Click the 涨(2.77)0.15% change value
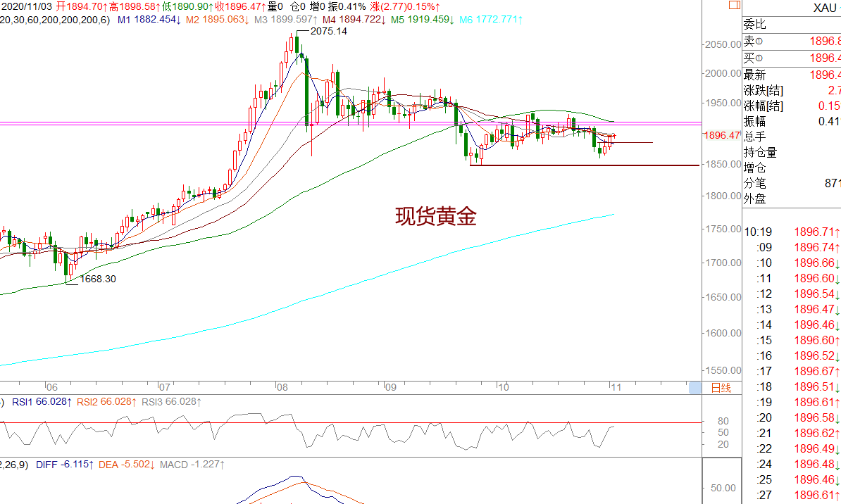The height and width of the screenshot is (504, 841). [x=406, y=7]
